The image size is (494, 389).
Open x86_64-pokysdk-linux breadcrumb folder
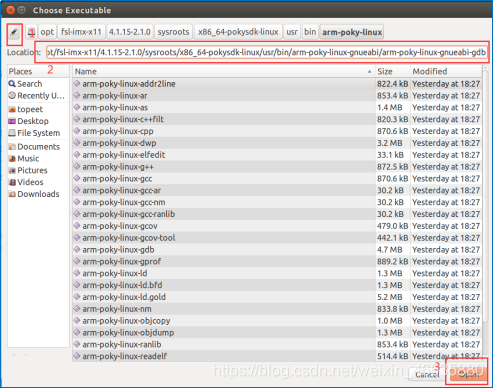coord(238,32)
